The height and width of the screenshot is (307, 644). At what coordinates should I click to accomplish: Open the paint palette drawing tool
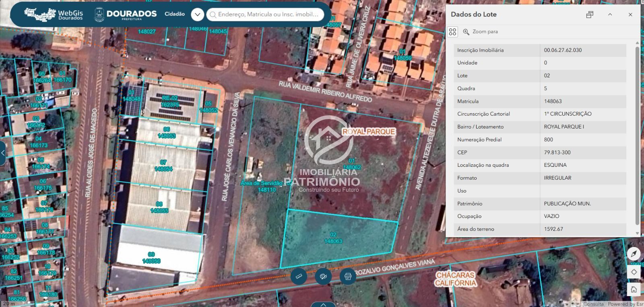[x=323, y=276]
